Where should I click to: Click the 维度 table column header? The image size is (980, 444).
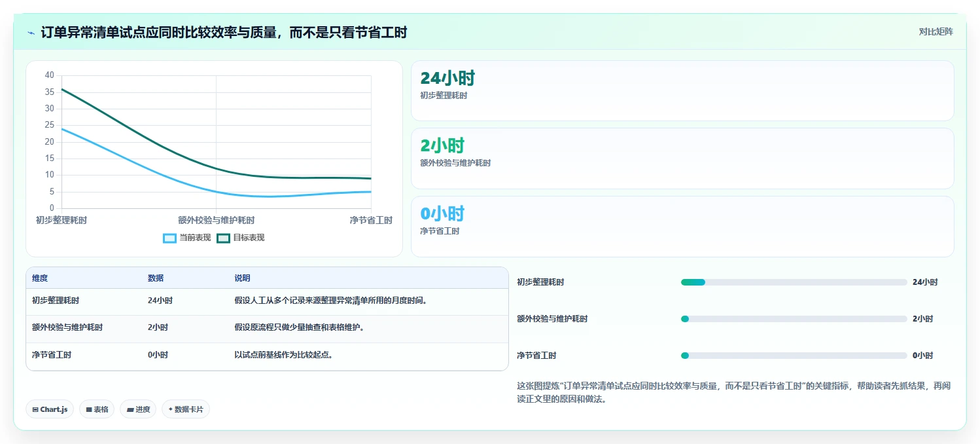tap(40, 278)
